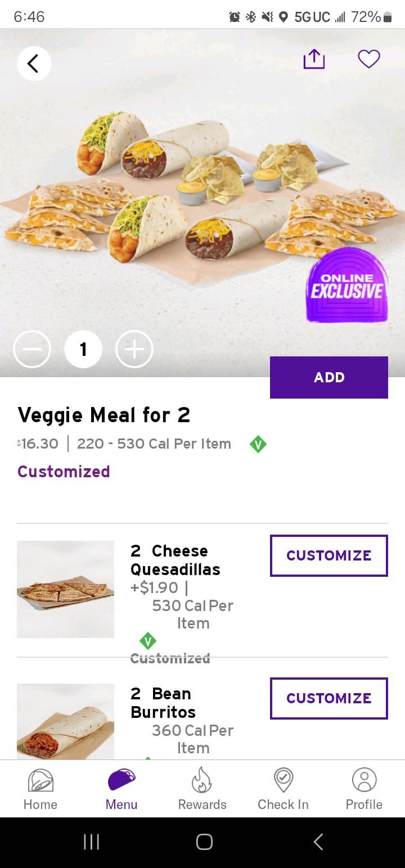The width and height of the screenshot is (405, 868).
Task: Tap the share icon
Action: click(314, 59)
